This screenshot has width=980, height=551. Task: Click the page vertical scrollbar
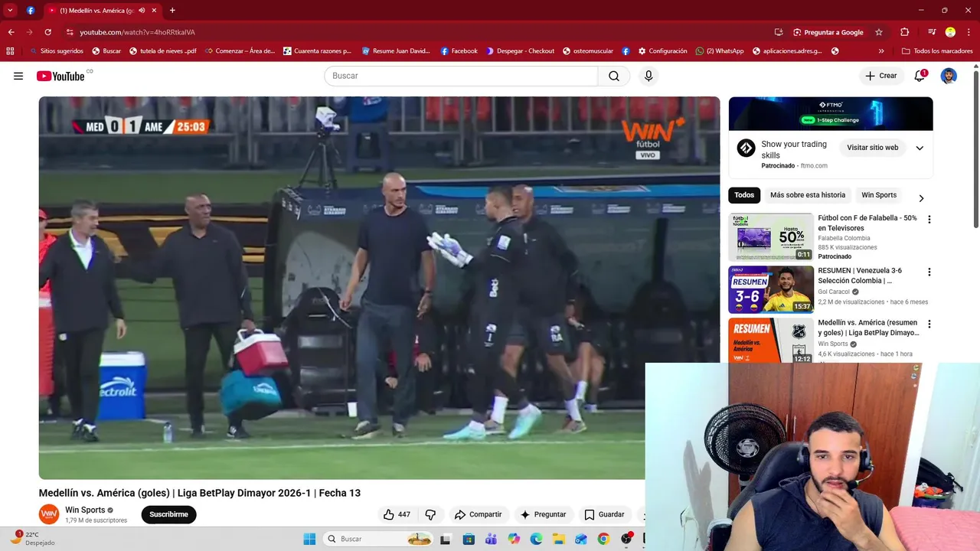tap(975, 150)
